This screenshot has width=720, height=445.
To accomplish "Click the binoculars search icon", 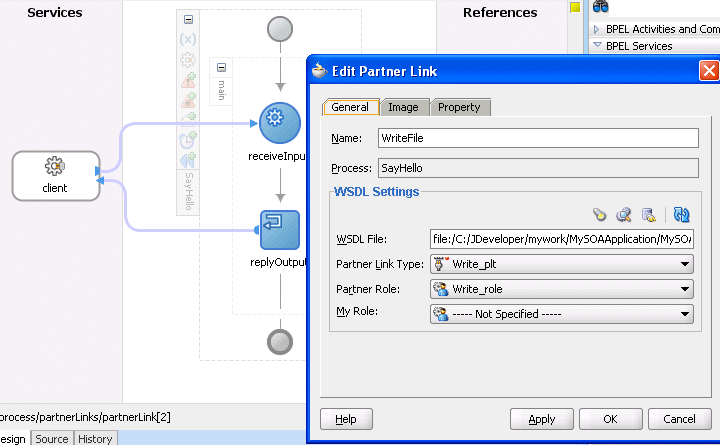I will 600,6.
